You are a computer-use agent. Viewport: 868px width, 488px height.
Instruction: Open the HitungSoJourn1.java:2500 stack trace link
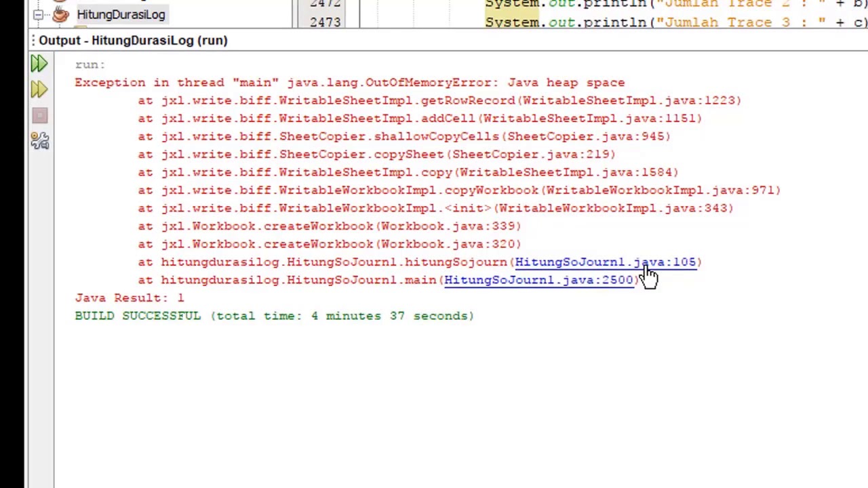coord(539,280)
